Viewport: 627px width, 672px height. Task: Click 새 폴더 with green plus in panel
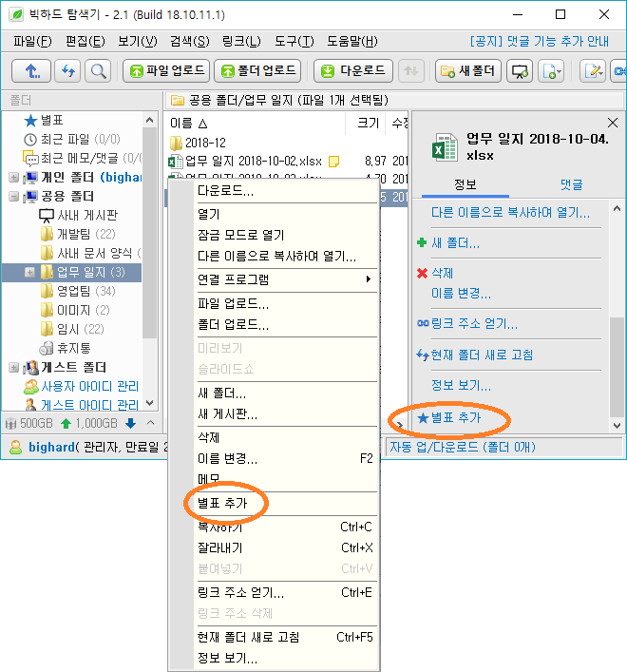click(x=448, y=243)
